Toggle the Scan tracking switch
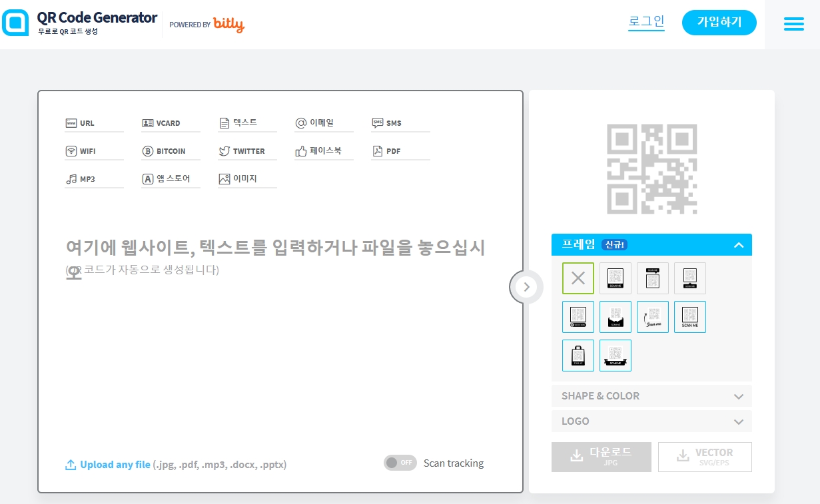 [400, 463]
